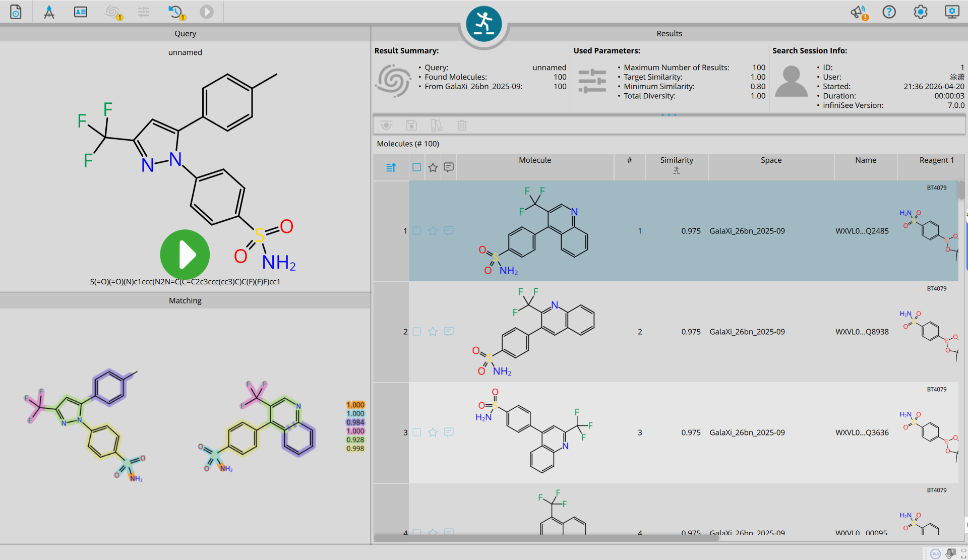
Task: Click the orange 1.000 similarity legend value
Action: 355,405
